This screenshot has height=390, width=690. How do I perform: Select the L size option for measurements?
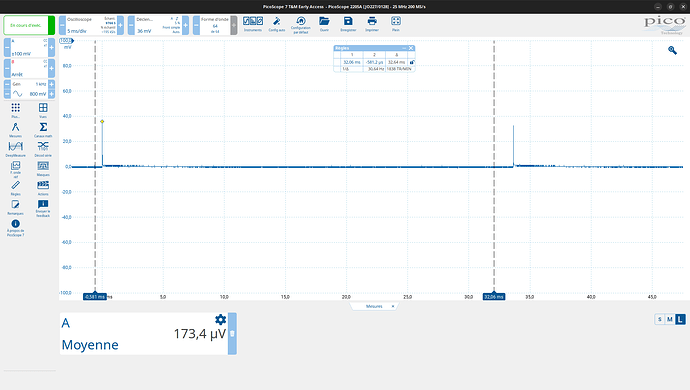tap(680, 319)
